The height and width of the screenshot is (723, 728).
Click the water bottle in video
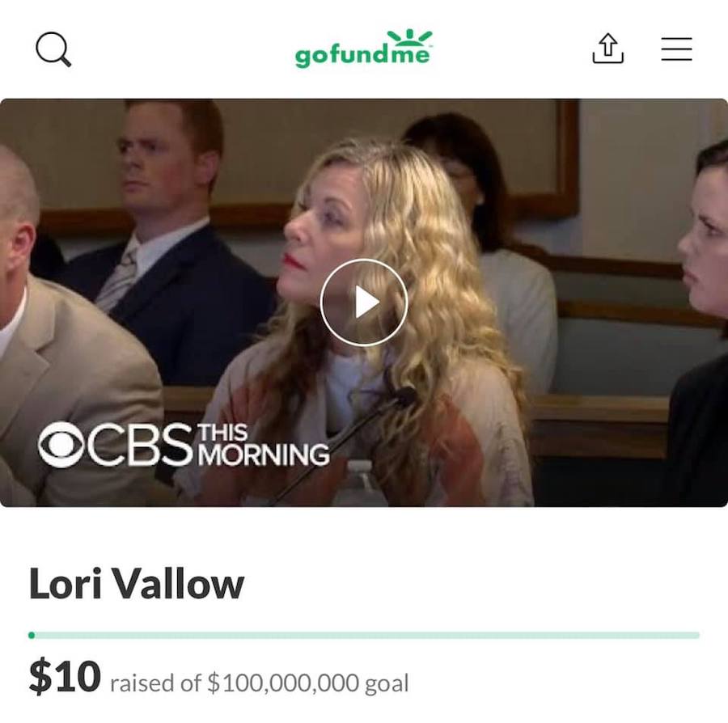pyautogui.click(x=359, y=483)
